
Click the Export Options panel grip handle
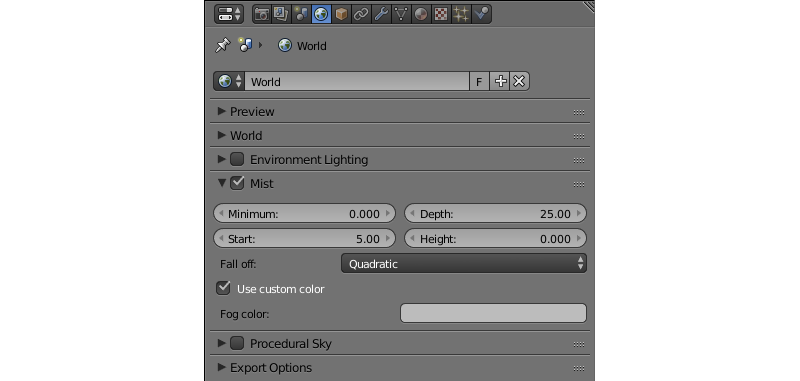click(579, 368)
